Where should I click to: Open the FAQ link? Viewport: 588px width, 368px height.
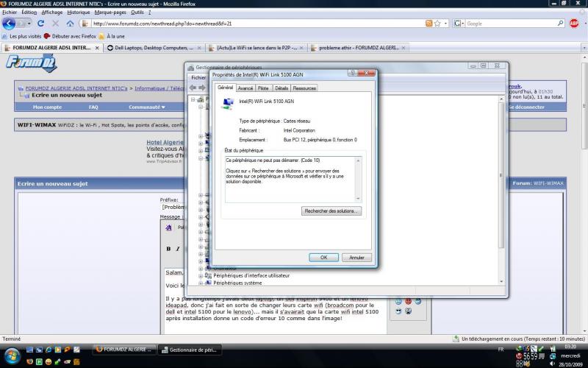93,107
